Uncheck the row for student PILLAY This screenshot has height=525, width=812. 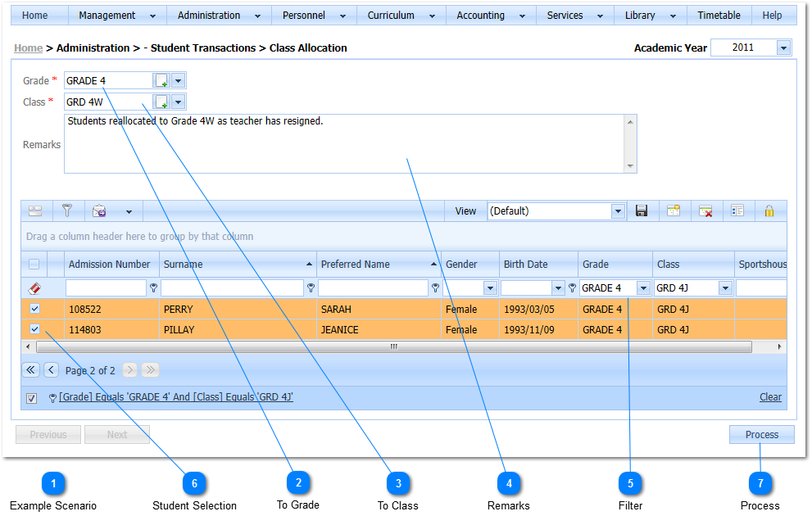pyautogui.click(x=34, y=329)
